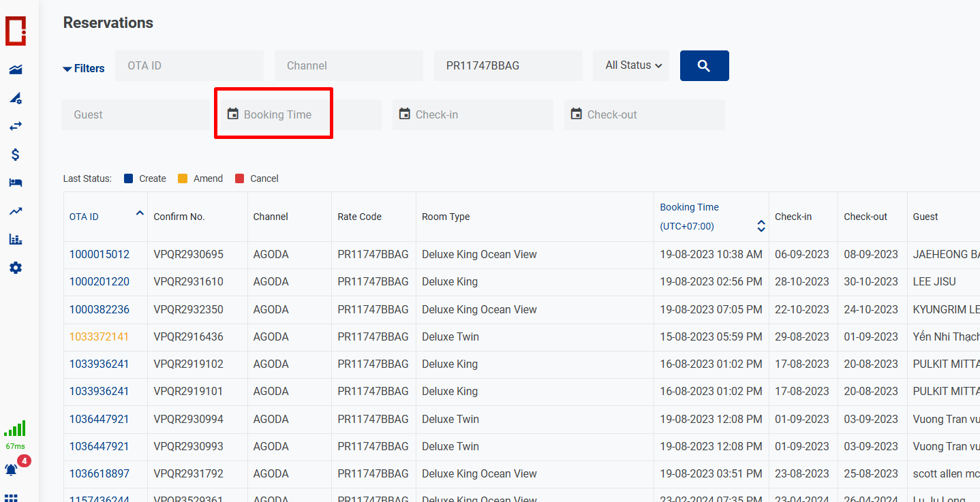Click the bar chart reports icon
The image size is (980, 502).
15,239
